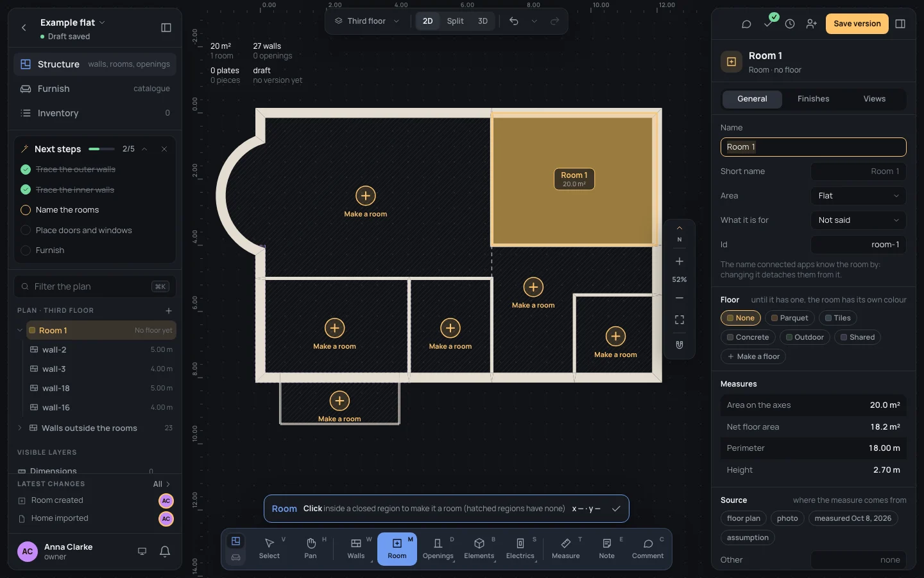Select the photo source chip
Screen dimensions: 924x578
tap(787, 518)
